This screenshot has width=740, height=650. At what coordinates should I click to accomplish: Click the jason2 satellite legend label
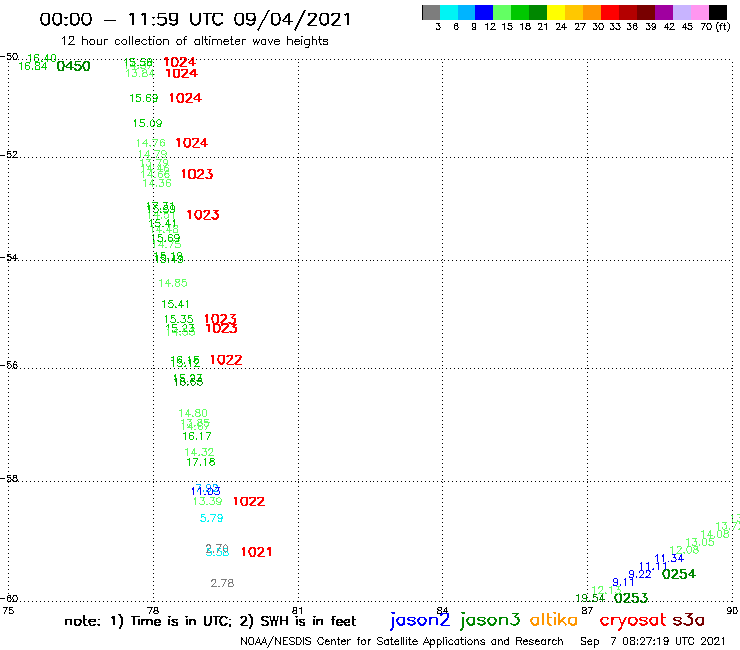(420, 621)
